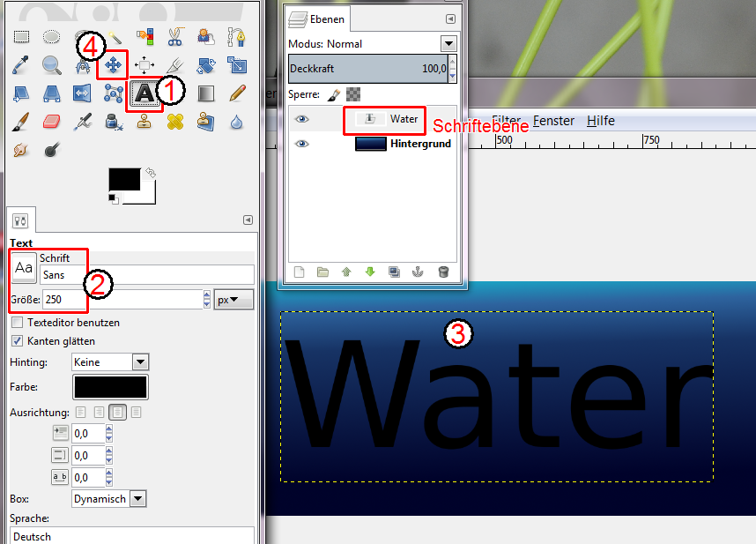Choose the Alignment tool
756x544 pixels.
pyautogui.click(x=145, y=65)
